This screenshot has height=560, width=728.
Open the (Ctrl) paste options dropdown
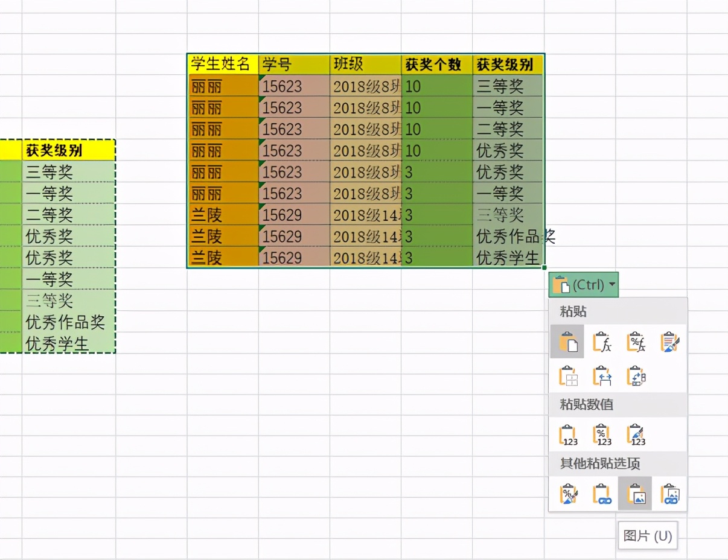point(584,284)
